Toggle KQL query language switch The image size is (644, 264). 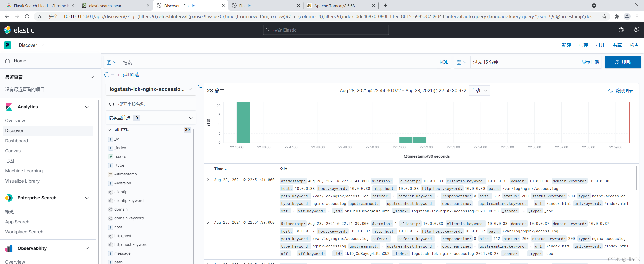(444, 62)
